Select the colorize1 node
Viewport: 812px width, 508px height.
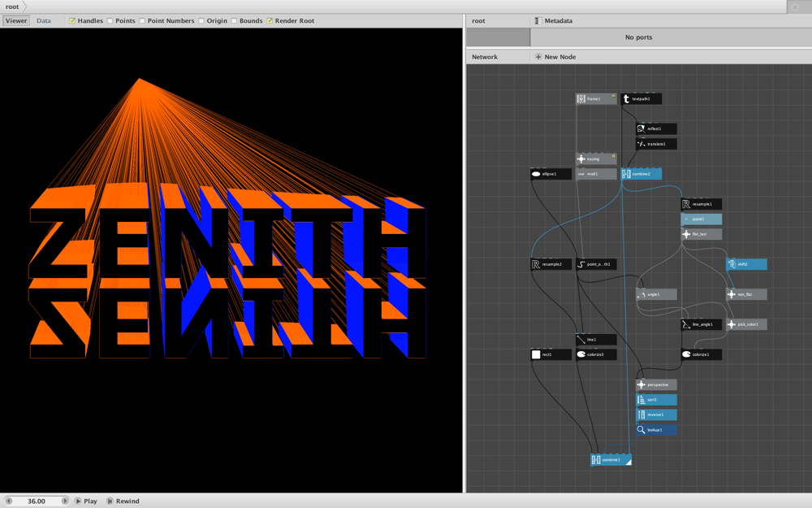pos(702,354)
